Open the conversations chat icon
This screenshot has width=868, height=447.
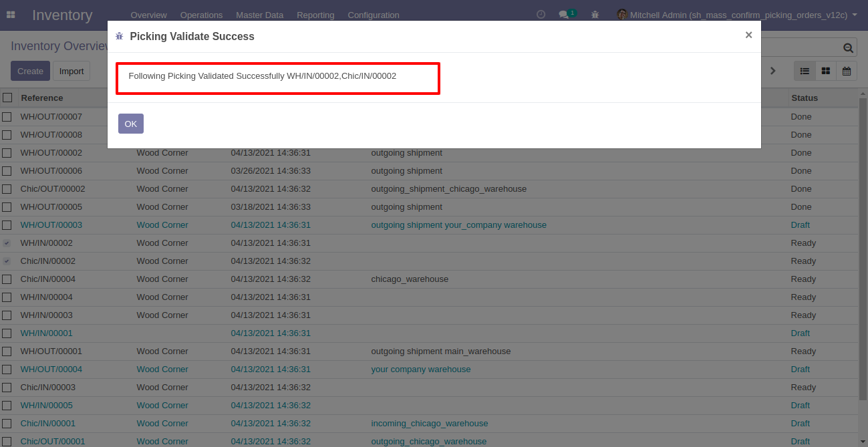pyautogui.click(x=564, y=15)
